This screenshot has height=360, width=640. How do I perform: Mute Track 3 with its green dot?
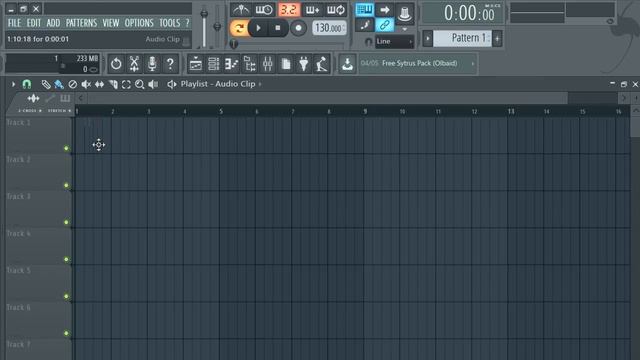click(x=66, y=222)
